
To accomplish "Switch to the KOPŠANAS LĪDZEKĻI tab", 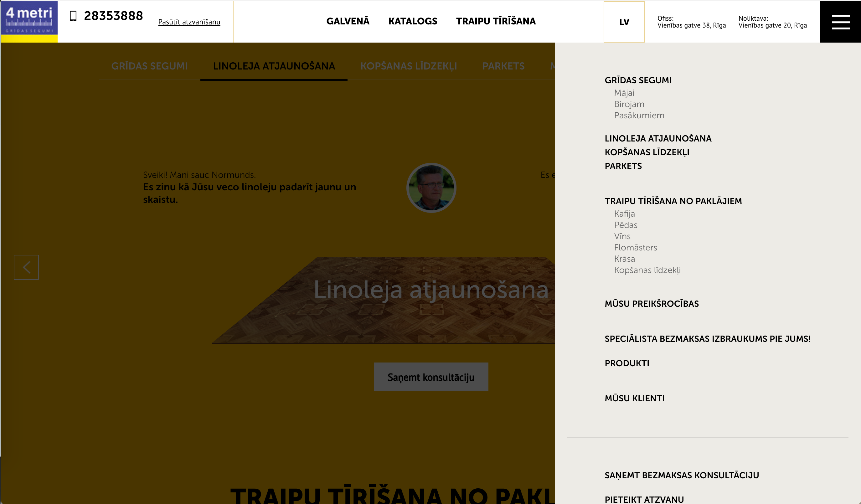I will 408,66.
